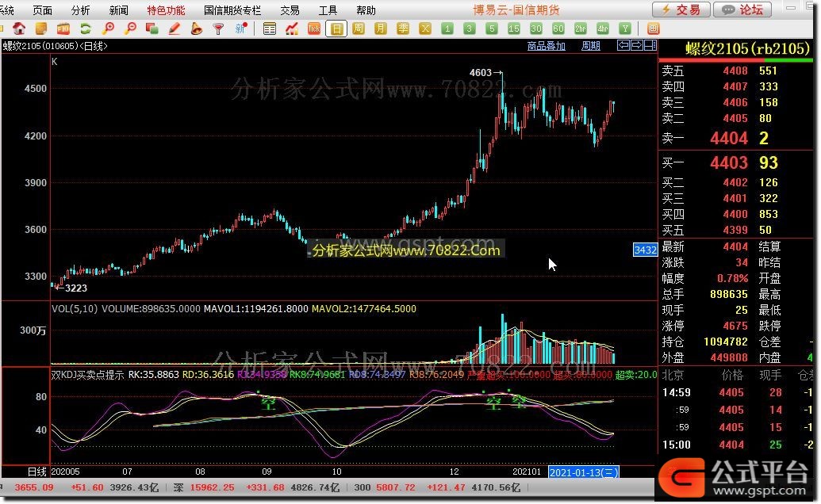Click the 双KDJ买卖点提示 indicator label

87,375
